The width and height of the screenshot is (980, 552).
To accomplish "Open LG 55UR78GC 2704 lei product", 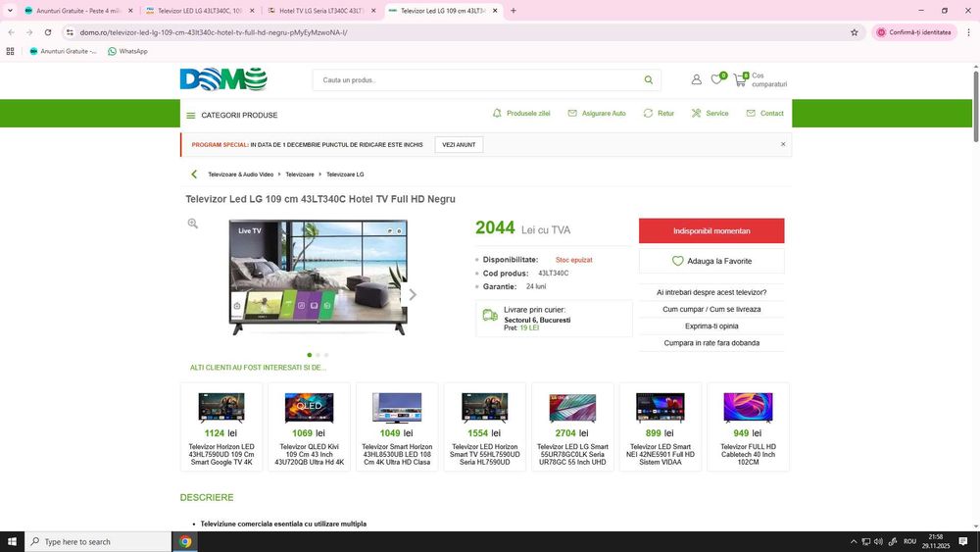I will (572, 427).
